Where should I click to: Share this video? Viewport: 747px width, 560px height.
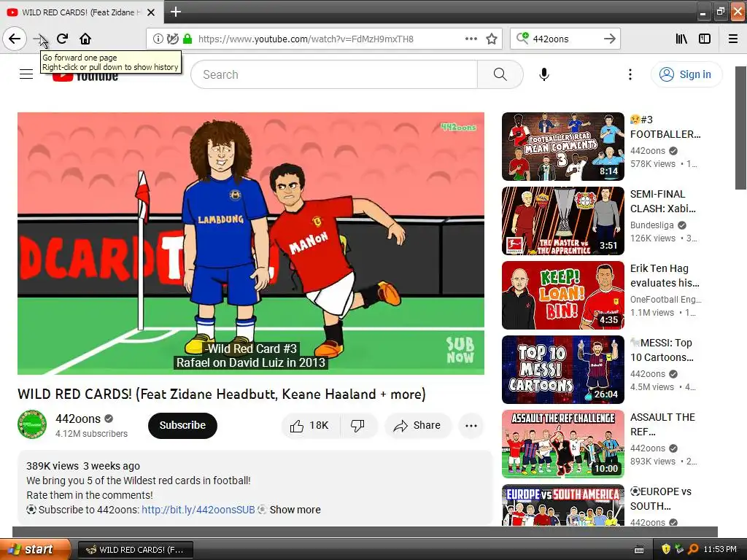[417, 425]
